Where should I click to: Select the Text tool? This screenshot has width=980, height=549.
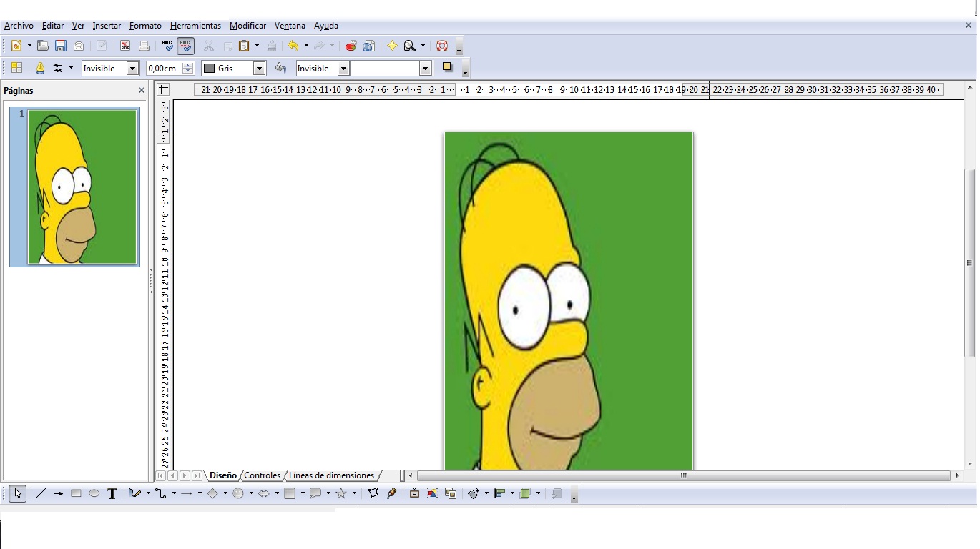click(112, 493)
